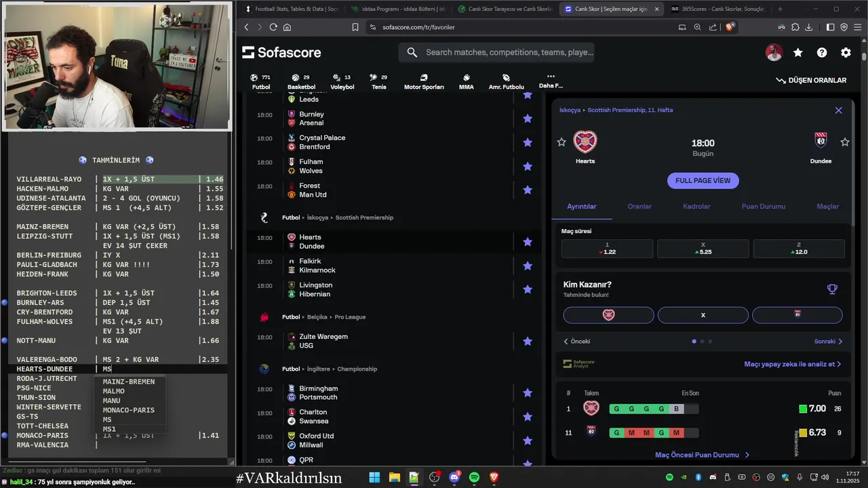Open the Voleybol sport category
The image size is (868, 488).
tap(342, 82)
